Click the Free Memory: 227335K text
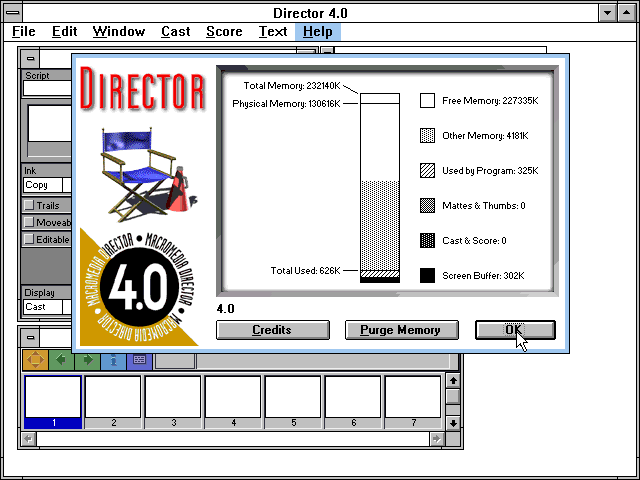The image size is (640, 480). [490, 100]
